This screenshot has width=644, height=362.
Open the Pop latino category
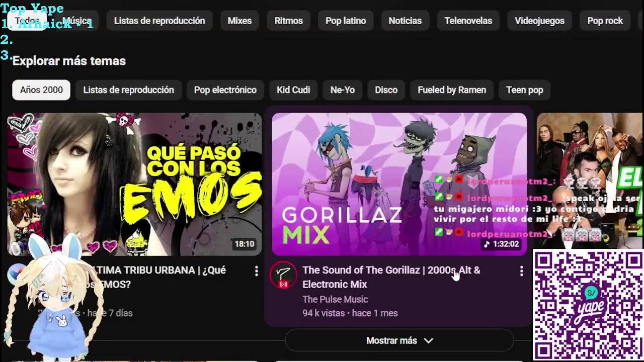346,21
